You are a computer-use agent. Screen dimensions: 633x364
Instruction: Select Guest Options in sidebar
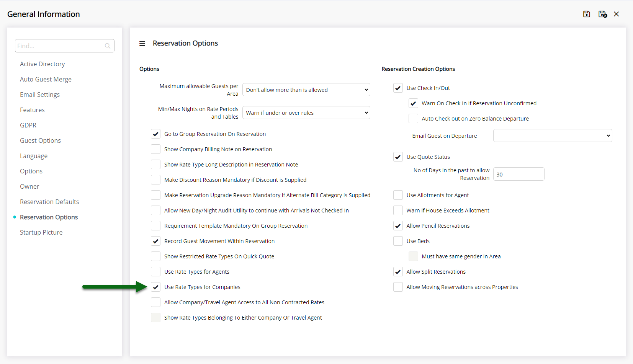tap(40, 140)
